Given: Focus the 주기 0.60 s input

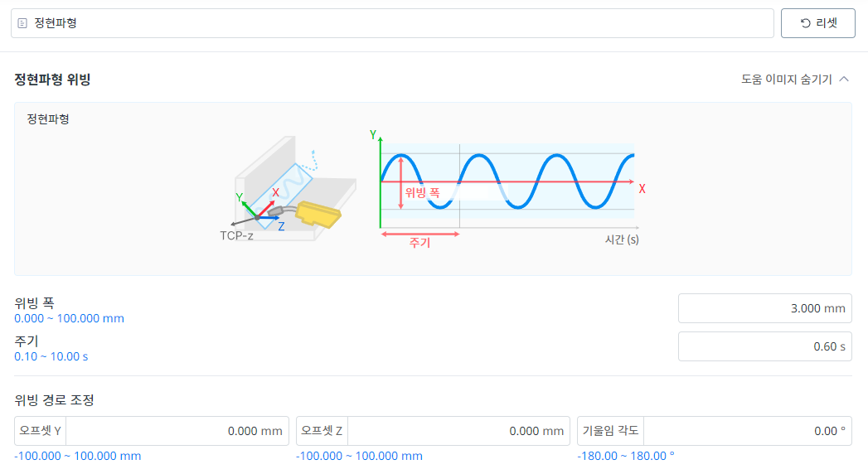Looking at the screenshot, I should coord(764,346).
